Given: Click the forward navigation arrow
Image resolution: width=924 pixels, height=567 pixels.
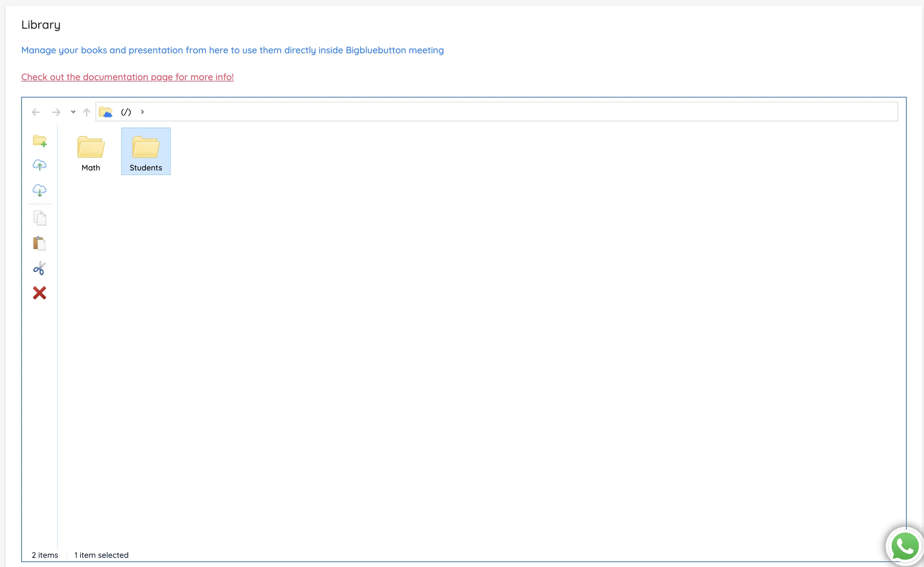Looking at the screenshot, I should click(x=56, y=112).
